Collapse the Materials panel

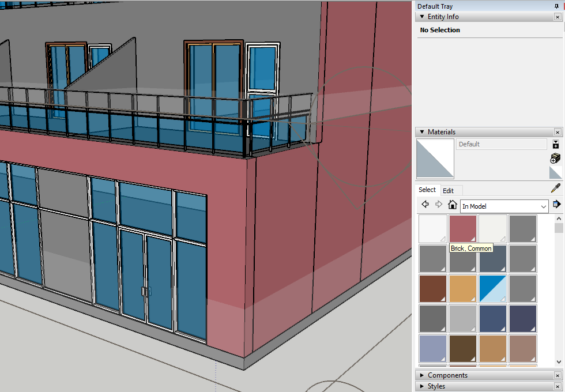(421, 131)
